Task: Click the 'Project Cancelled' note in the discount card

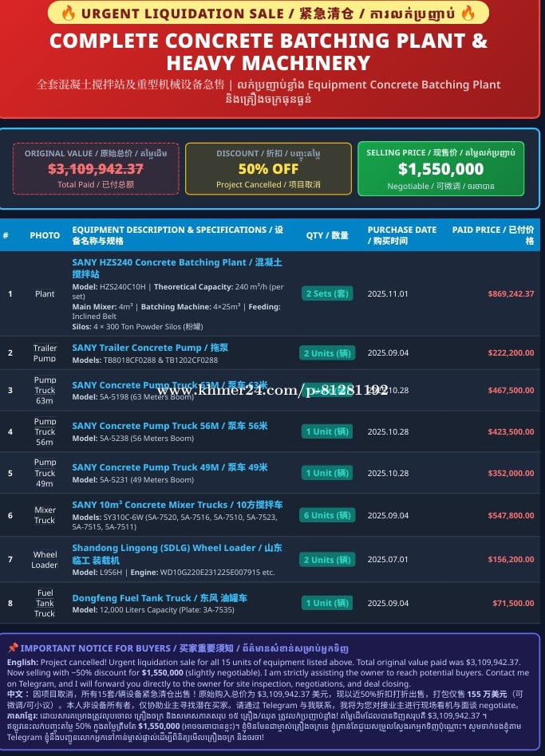Action: pyautogui.click(x=268, y=184)
